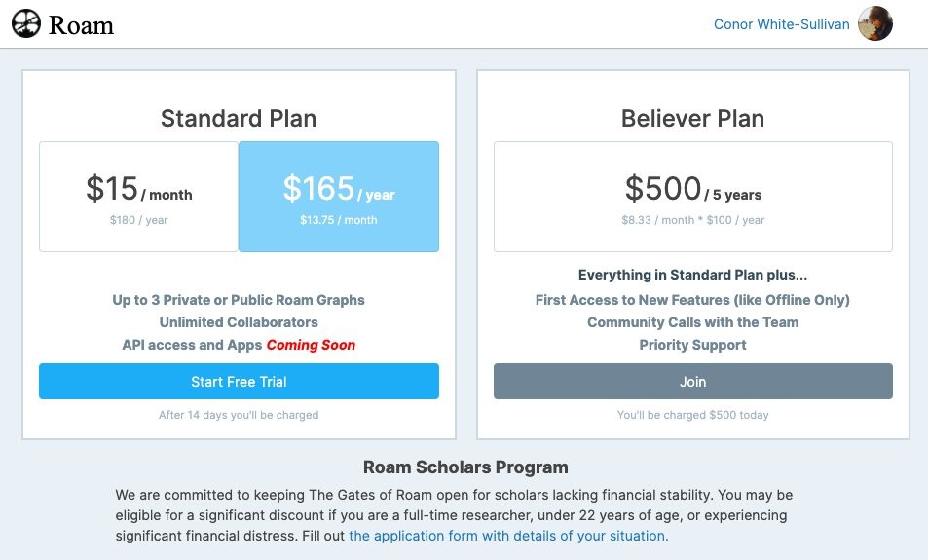Click the Roam wordmark text in header
This screenshot has width=928, height=560.
coord(82,24)
